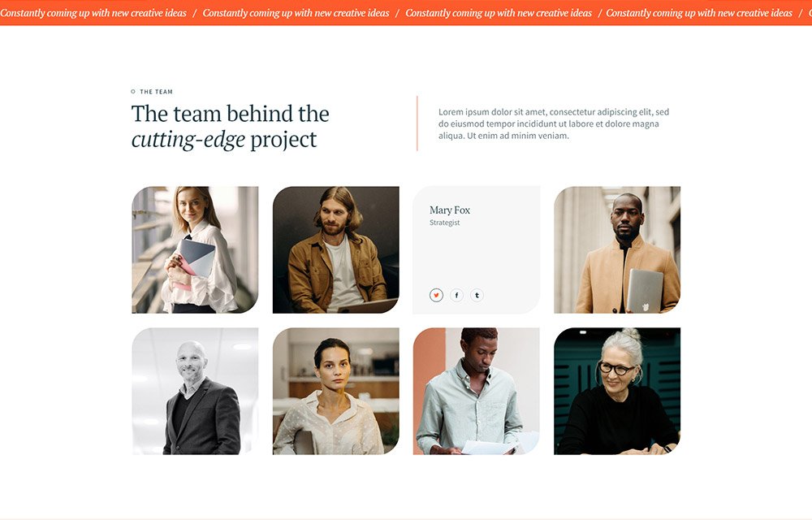Open Mary Fox's Twitter profile icon
Viewport: 812px width, 520px height.
pos(436,295)
